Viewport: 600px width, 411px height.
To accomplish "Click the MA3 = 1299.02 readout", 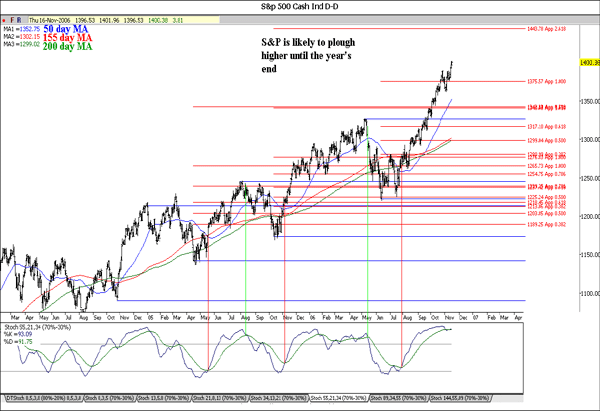I will pos(21,44).
